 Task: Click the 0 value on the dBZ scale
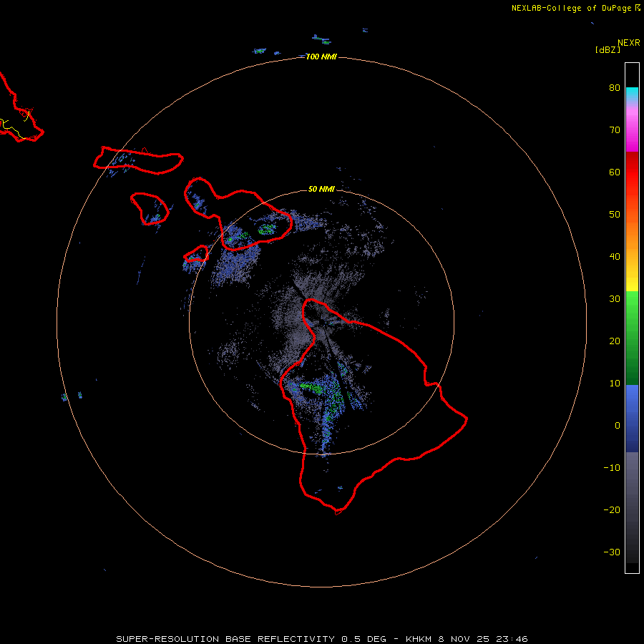(x=618, y=426)
